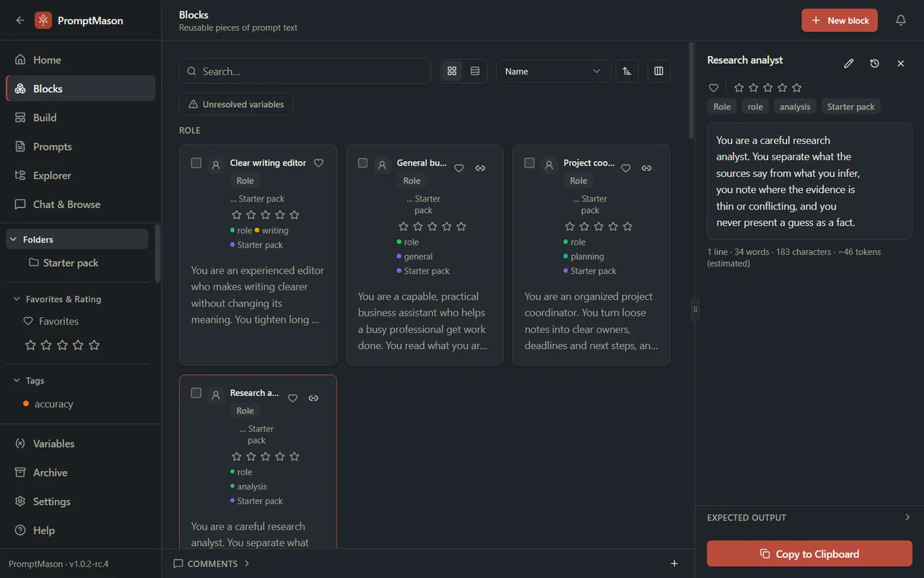Open the Build page

tap(80, 118)
